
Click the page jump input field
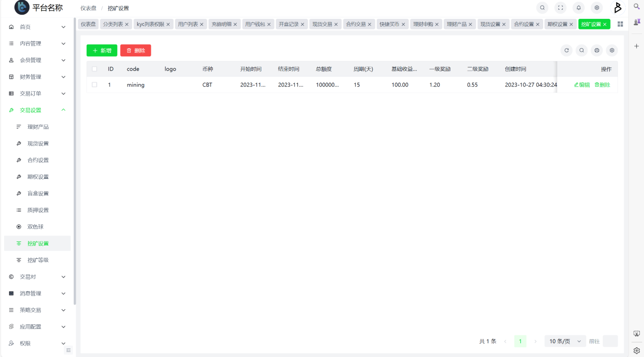[x=610, y=341]
